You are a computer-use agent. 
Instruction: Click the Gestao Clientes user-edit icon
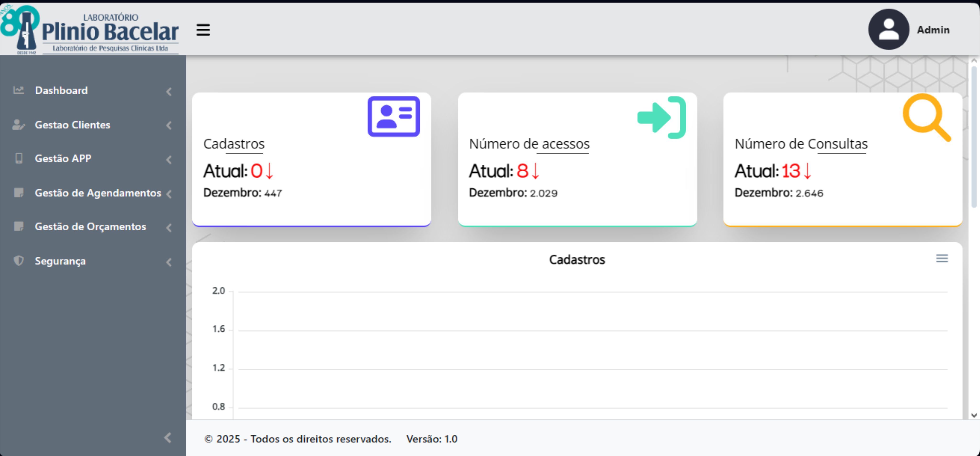pyautogui.click(x=19, y=124)
